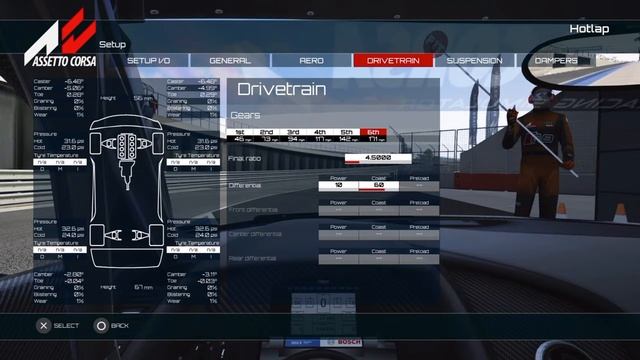Click the Front differential Preload field
Viewport: 640px width, 360px height.
(x=419, y=211)
